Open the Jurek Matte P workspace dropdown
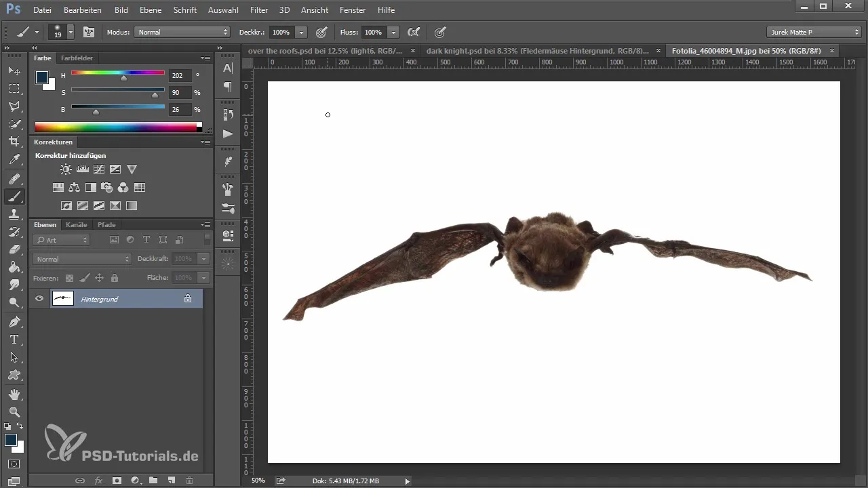The image size is (868, 488). coord(814,32)
